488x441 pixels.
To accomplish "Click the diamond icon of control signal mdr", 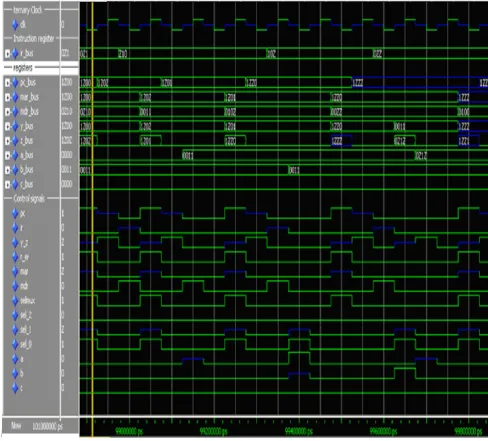I will (15, 286).
